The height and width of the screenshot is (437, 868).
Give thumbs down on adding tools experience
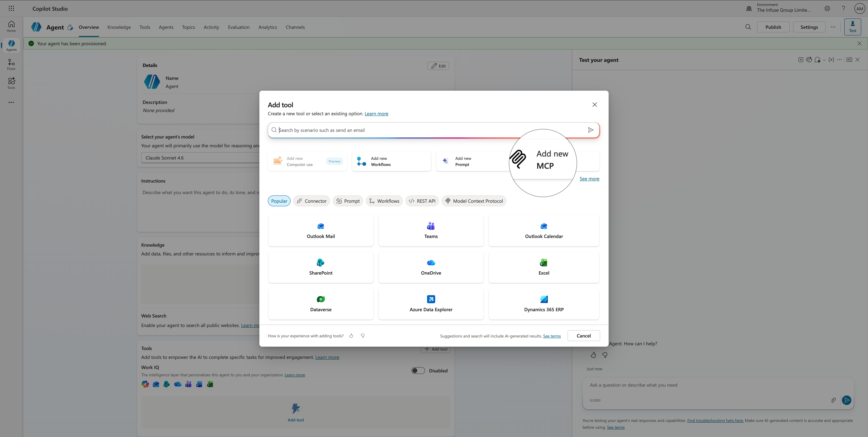tap(363, 336)
